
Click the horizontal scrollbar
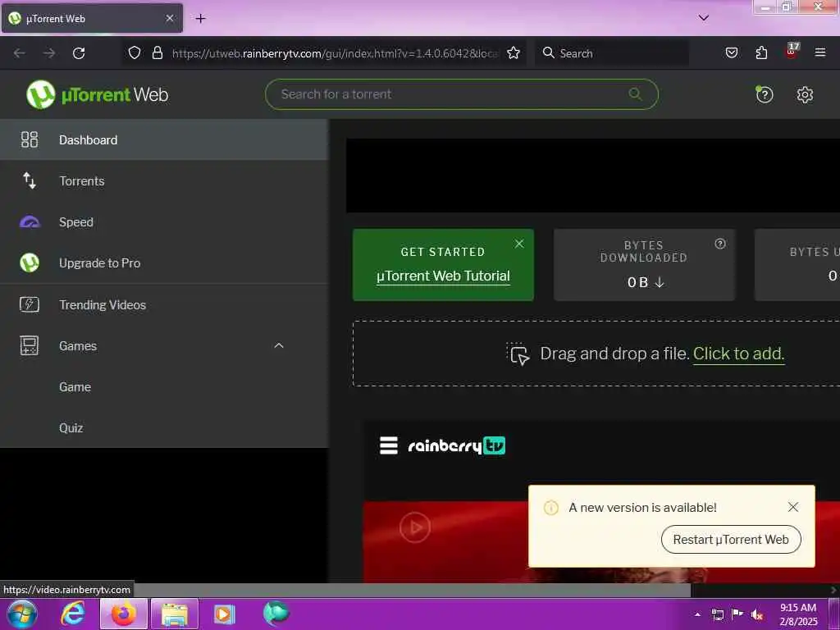click(x=345, y=591)
